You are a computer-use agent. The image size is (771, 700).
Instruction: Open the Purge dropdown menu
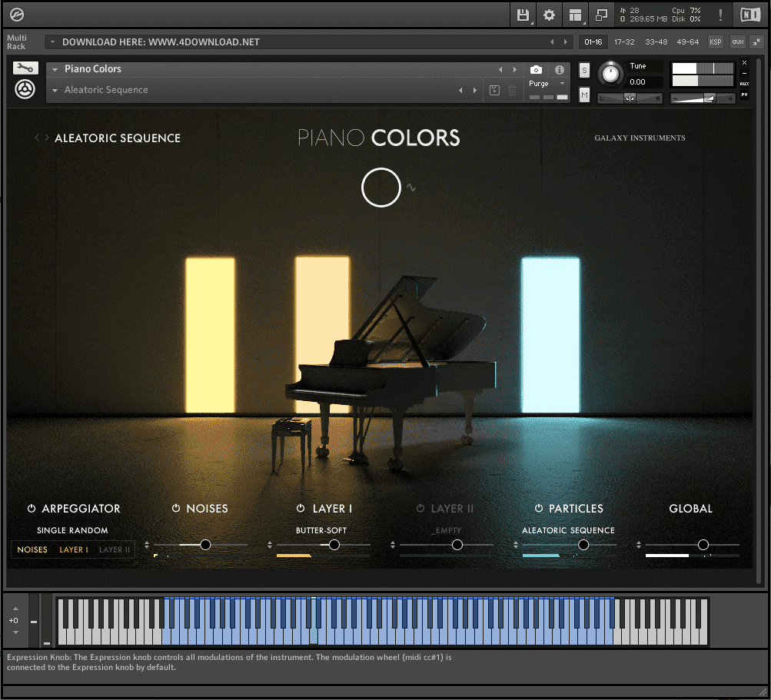pyautogui.click(x=547, y=84)
